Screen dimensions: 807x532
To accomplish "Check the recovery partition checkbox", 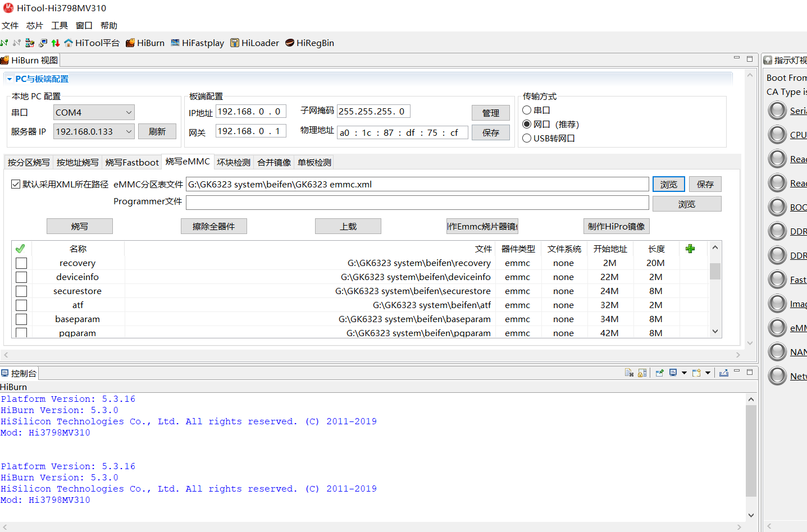I will (x=21, y=263).
